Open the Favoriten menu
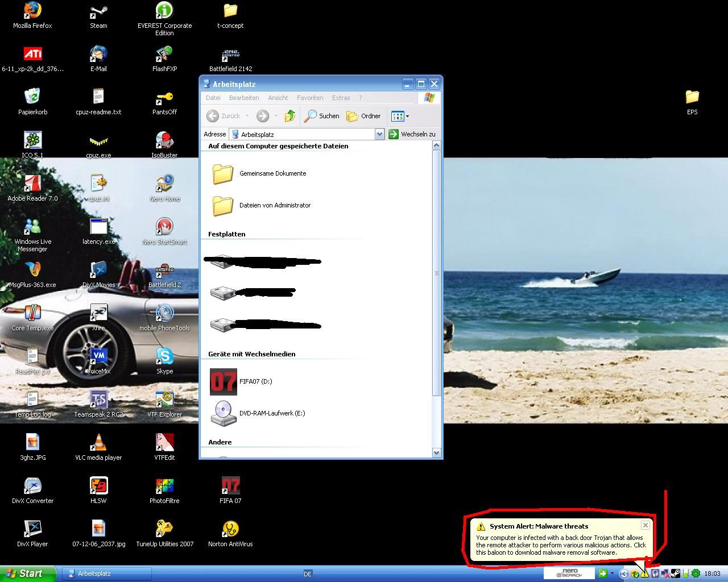Image resolution: width=728 pixels, height=582 pixels. pyautogui.click(x=310, y=98)
